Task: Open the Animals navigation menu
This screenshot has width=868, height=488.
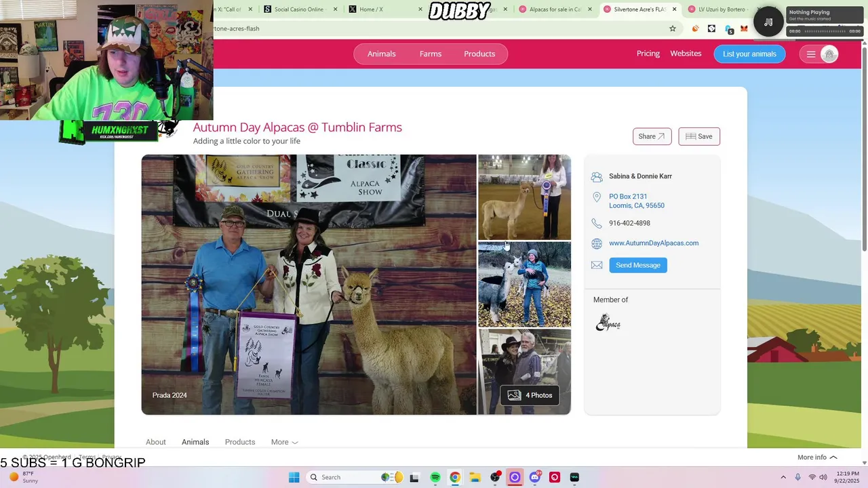Action: point(381,54)
